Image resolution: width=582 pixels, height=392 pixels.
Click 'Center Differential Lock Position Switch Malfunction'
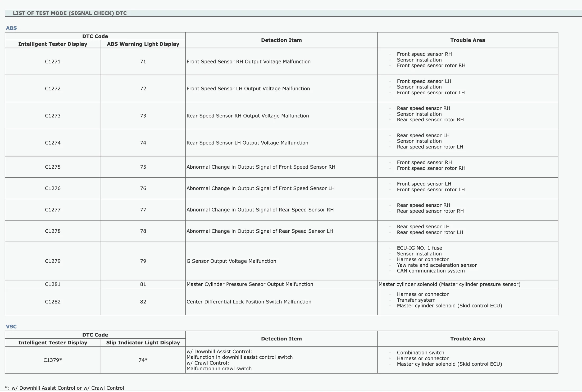pos(249,302)
